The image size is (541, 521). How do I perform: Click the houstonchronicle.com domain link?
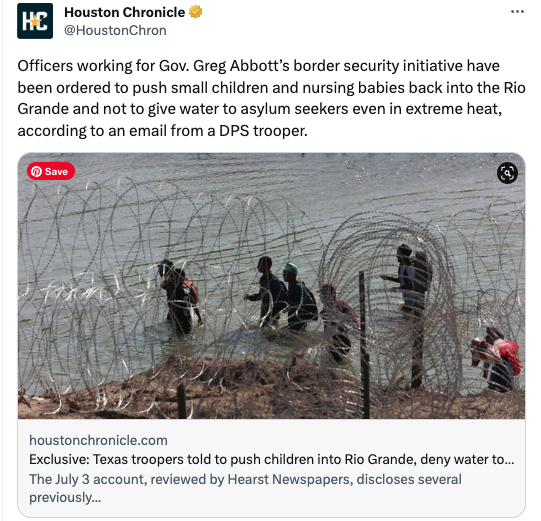point(98,440)
